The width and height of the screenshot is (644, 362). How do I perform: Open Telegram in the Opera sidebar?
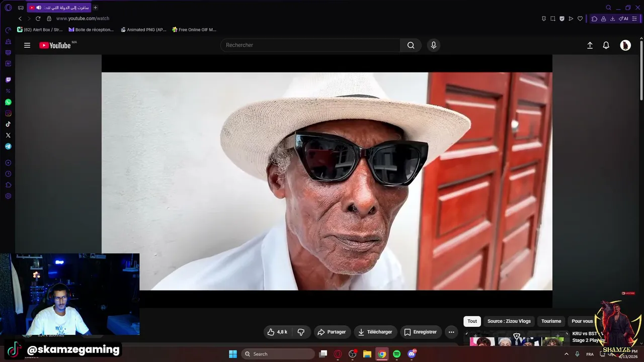[x=8, y=146]
